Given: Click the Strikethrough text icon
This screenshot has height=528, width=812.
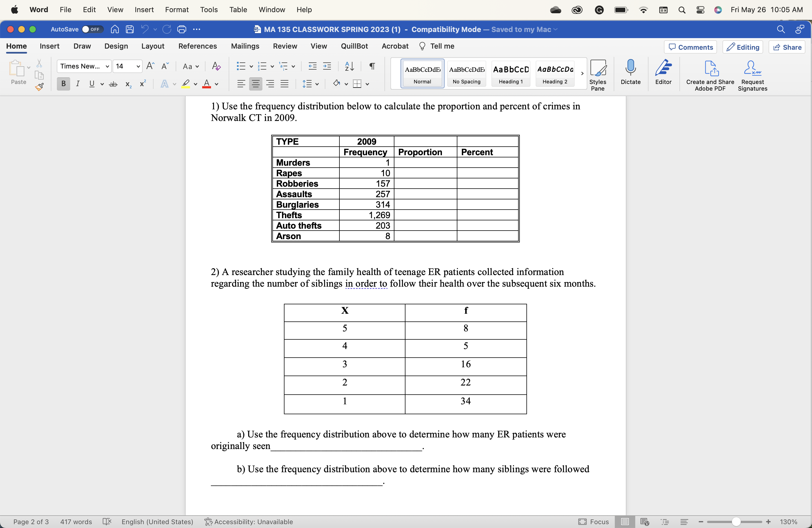Looking at the screenshot, I should (x=113, y=84).
